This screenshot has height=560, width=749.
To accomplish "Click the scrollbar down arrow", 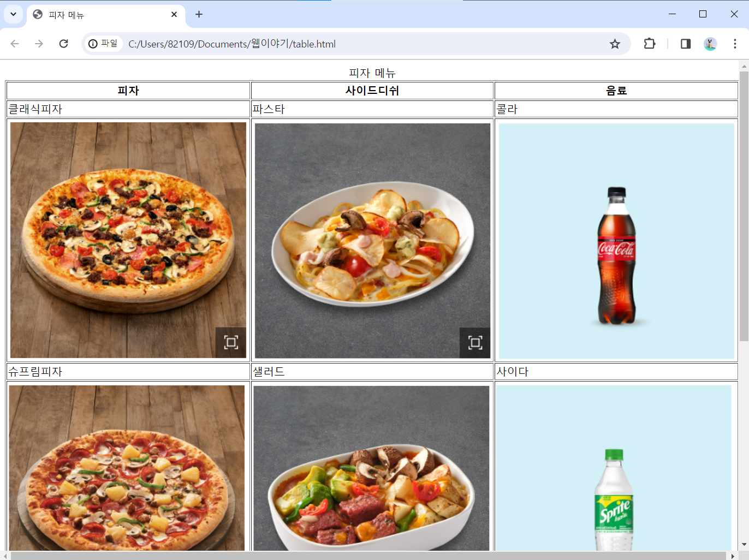I will 744,545.
